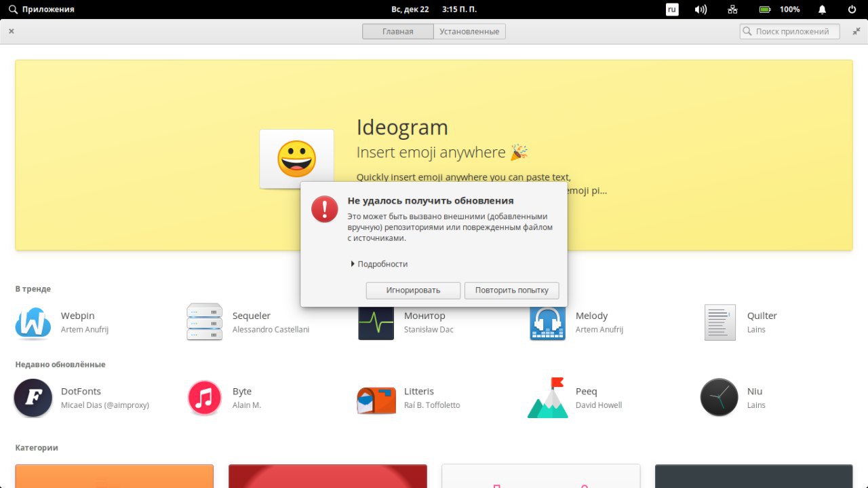Viewport: 868px width, 488px height.
Task: Open the Монитор app icon
Action: [x=376, y=322]
